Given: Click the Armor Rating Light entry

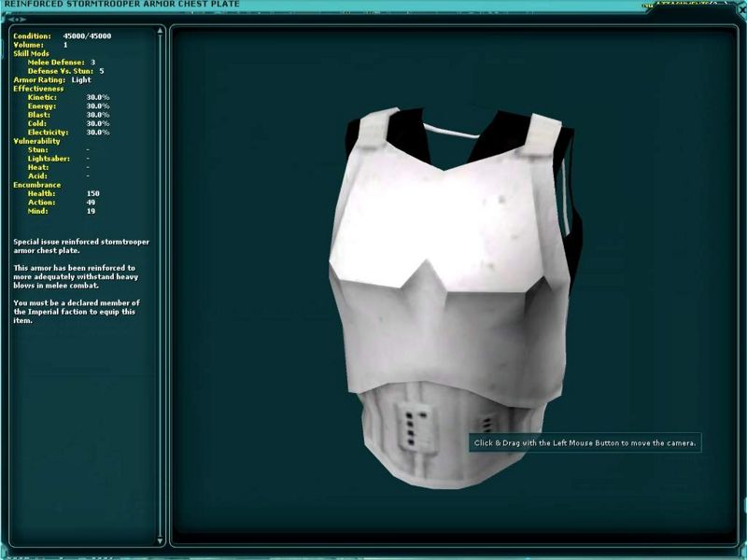Looking at the screenshot, I should [52, 79].
